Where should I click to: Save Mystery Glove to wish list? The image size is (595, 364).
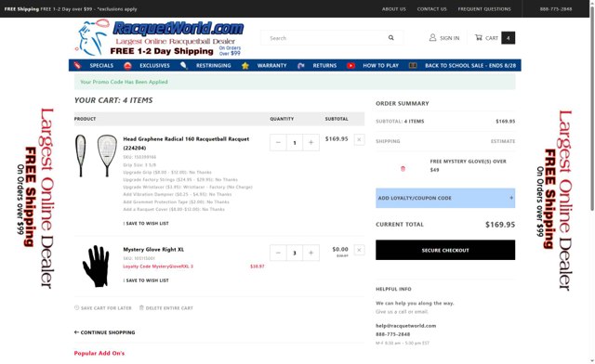click(x=146, y=280)
